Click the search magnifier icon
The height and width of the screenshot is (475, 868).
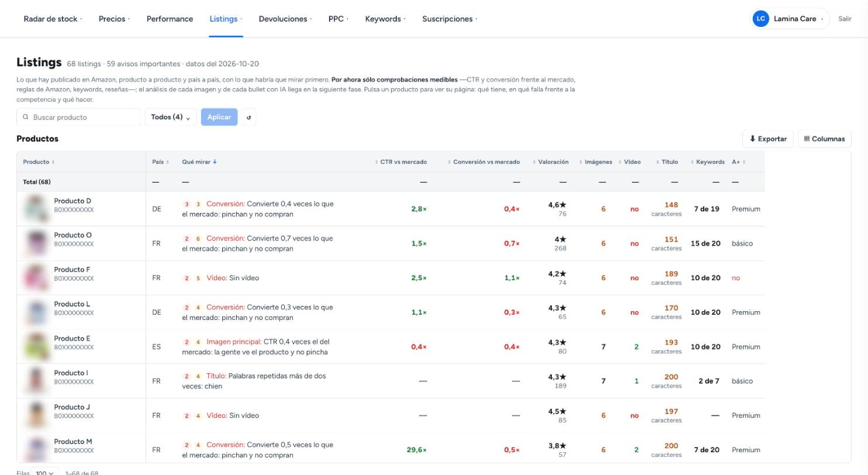(x=26, y=117)
